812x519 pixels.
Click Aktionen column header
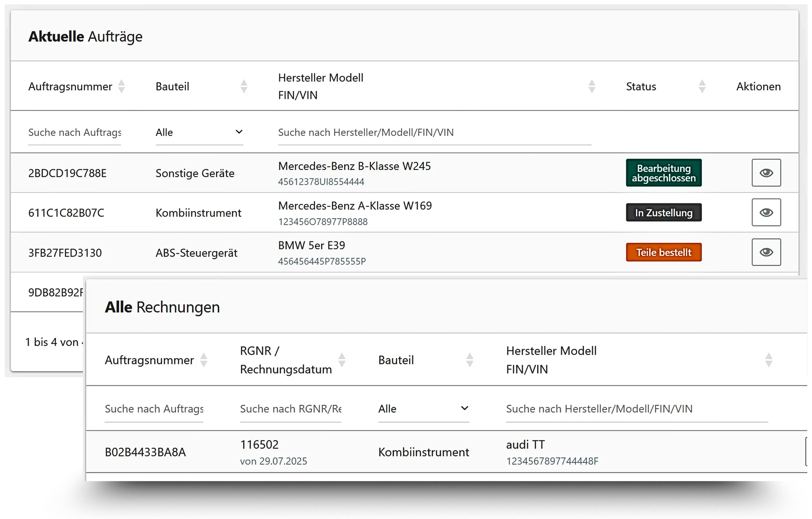[x=758, y=86]
